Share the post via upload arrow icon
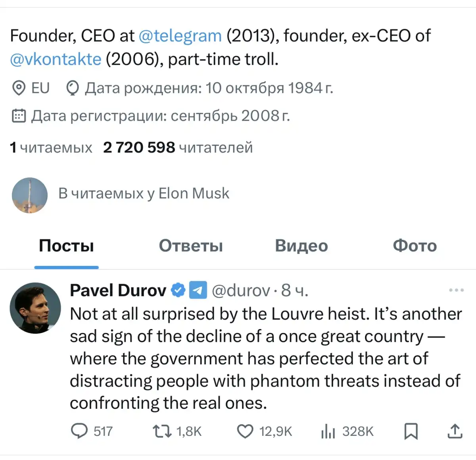The width and height of the screenshot is (476, 460). tap(455, 431)
